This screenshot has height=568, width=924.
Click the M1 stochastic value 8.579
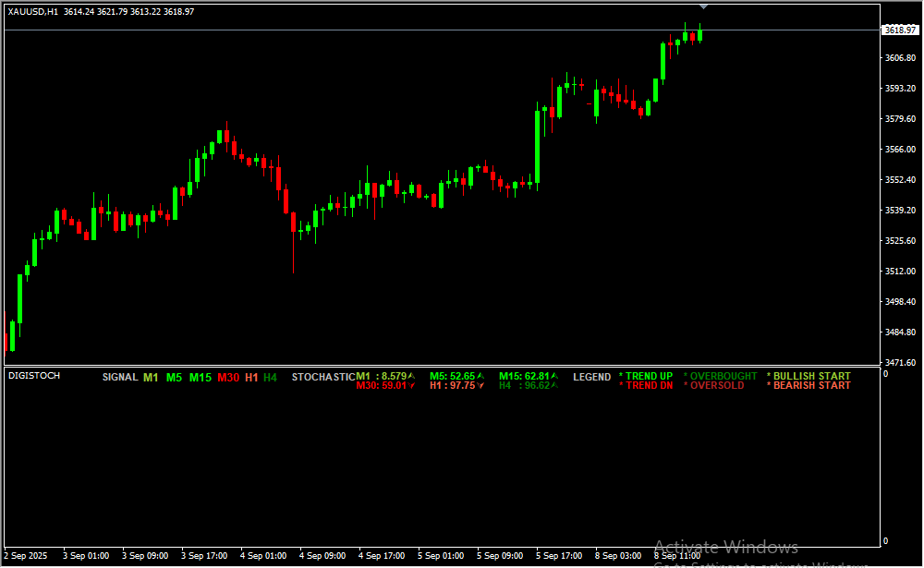(385, 376)
